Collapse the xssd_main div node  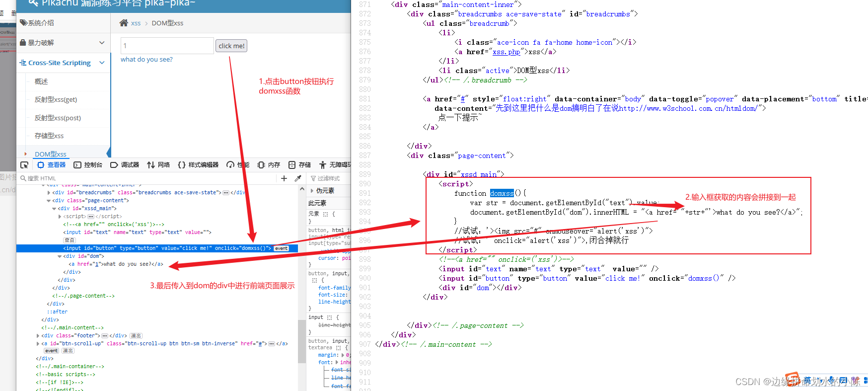click(54, 209)
